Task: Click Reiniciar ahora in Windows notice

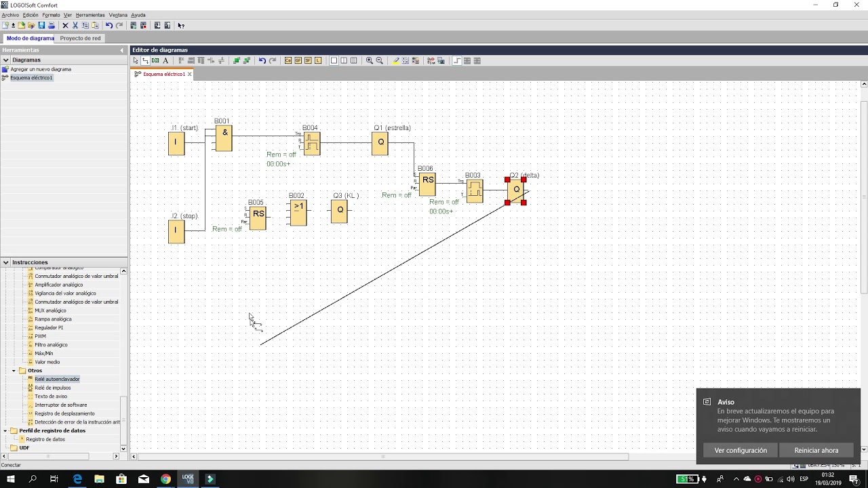Action: [816, 450]
